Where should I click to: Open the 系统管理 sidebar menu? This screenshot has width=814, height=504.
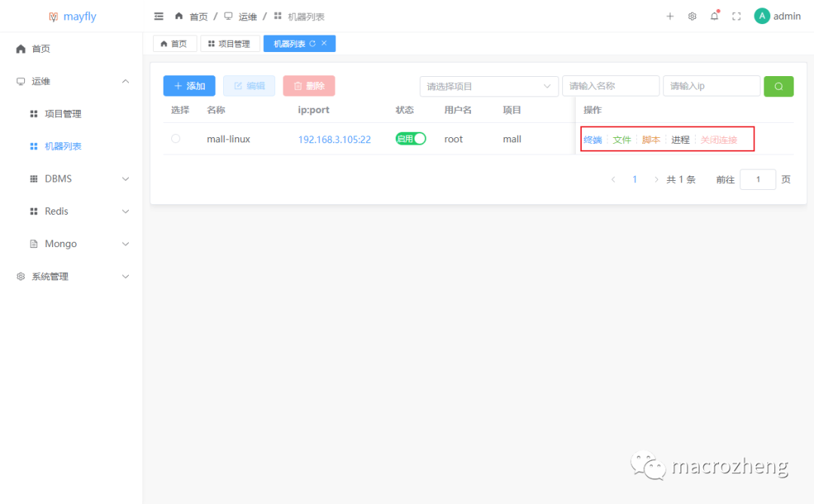point(49,276)
